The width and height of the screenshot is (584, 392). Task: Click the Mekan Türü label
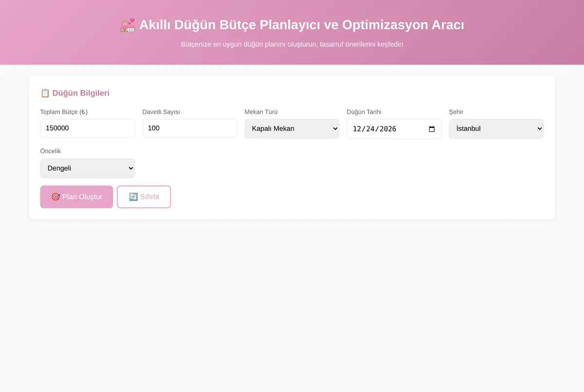[x=261, y=112]
